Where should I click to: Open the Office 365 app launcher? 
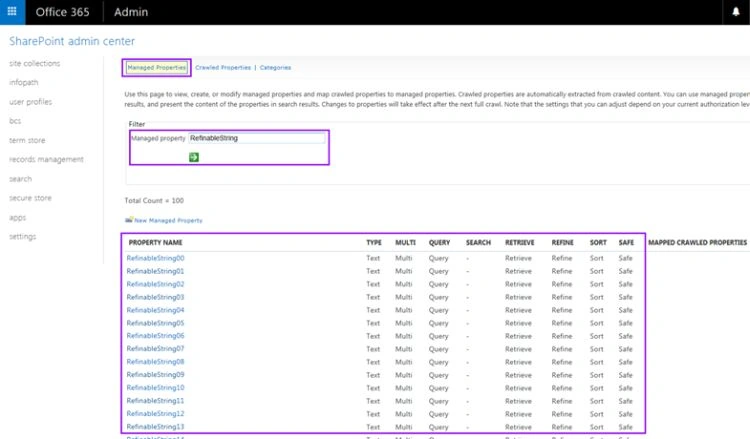pos(12,12)
